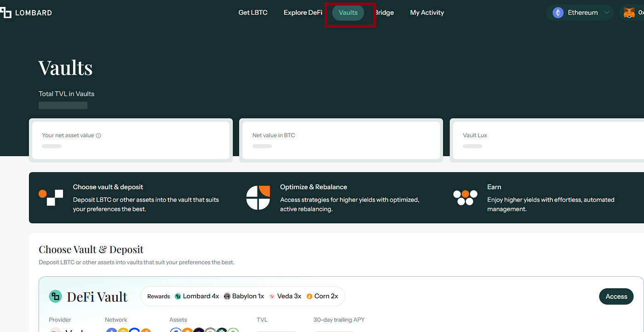Image resolution: width=644 pixels, height=332 pixels.
Task: Click the Provider column label
Action: pos(60,320)
